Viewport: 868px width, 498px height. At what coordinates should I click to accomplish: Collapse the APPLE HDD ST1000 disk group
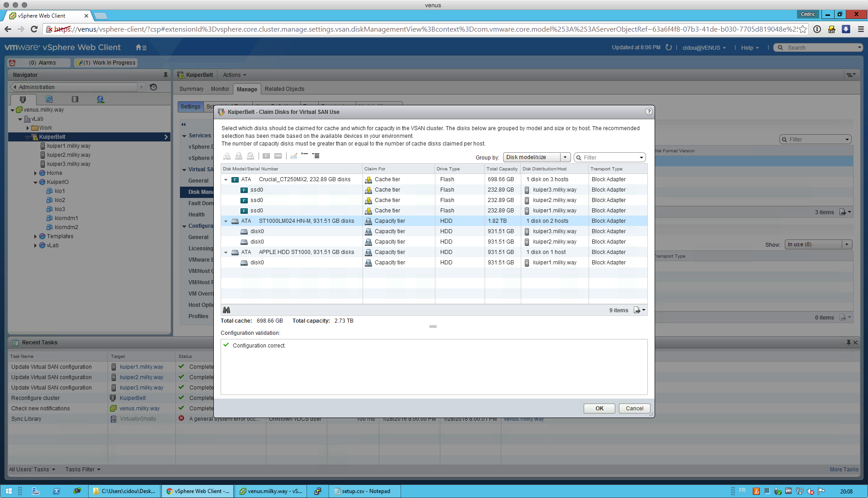click(x=226, y=253)
